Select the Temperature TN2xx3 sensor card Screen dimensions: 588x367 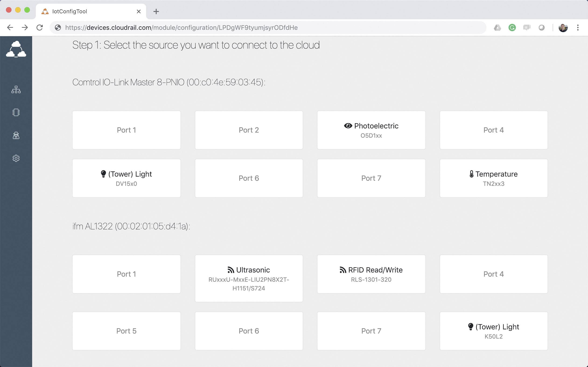[x=493, y=178]
